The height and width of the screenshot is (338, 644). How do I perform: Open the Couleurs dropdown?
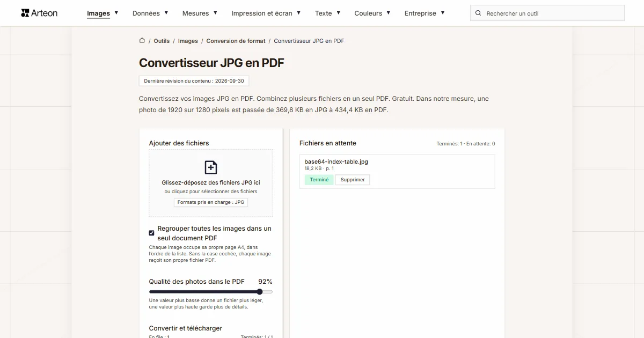372,13
